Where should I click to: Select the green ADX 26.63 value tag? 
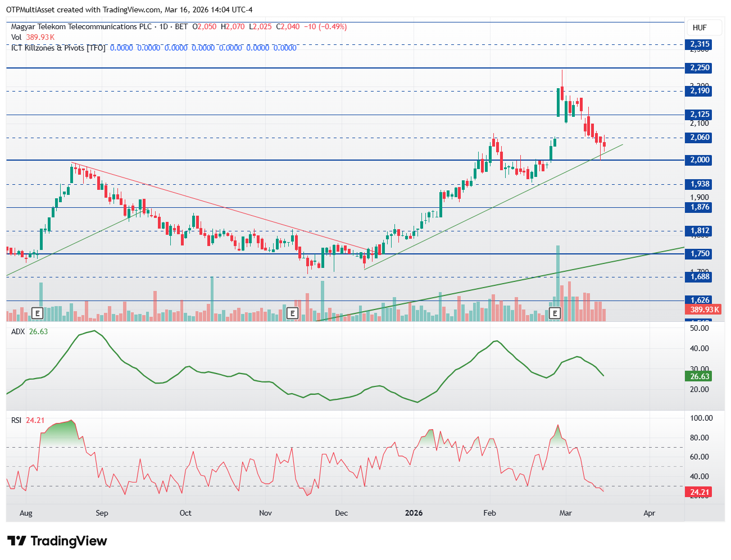click(700, 376)
